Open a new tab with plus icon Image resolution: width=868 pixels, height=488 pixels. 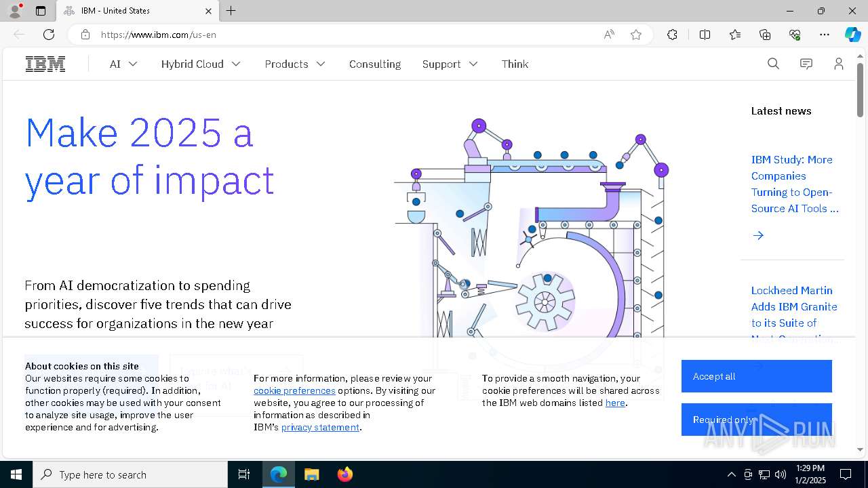(231, 11)
